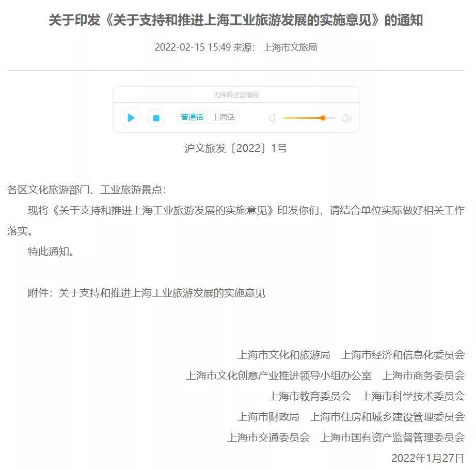Click the low-volume speaker icon
476x469 pixels.
[x=272, y=118]
